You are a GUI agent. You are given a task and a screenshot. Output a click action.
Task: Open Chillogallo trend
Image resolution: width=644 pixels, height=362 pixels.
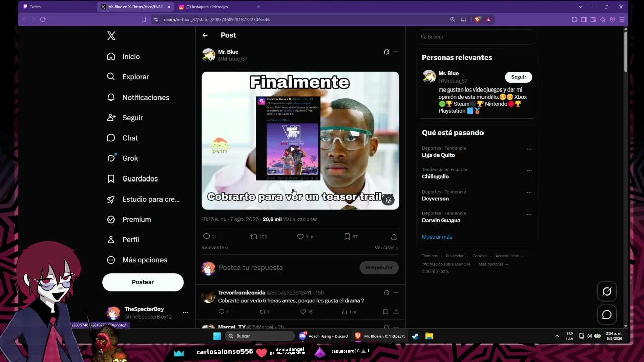tap(435, 177)
